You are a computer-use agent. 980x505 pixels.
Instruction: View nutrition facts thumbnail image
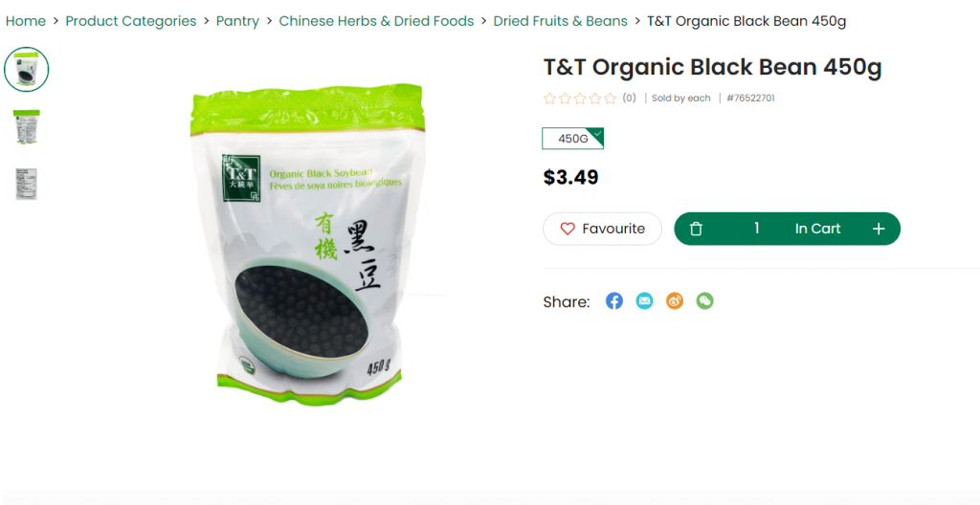point(26,184)
